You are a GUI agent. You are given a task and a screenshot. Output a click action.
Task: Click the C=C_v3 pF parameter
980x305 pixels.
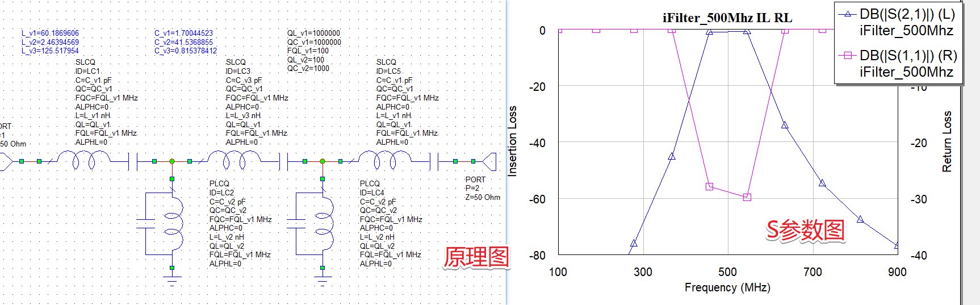[244, 80]
